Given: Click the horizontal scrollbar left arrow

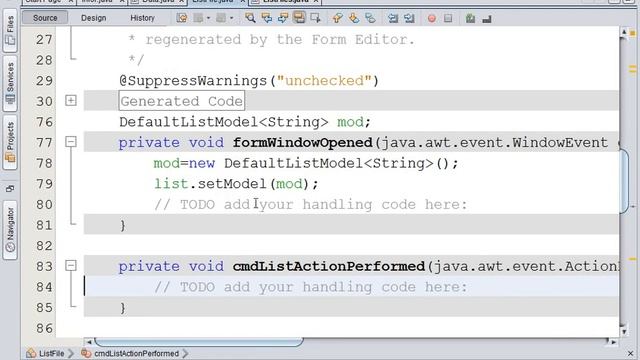Looking at the screenshot, I should coord(89,342).
